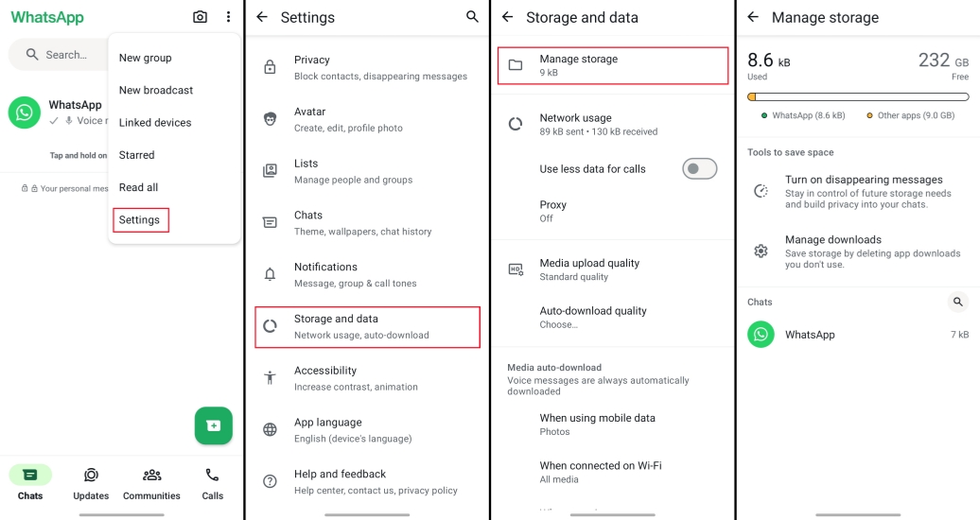Open When using mobile data options
This screenshot has height=520, width=980.
[597, 424]
